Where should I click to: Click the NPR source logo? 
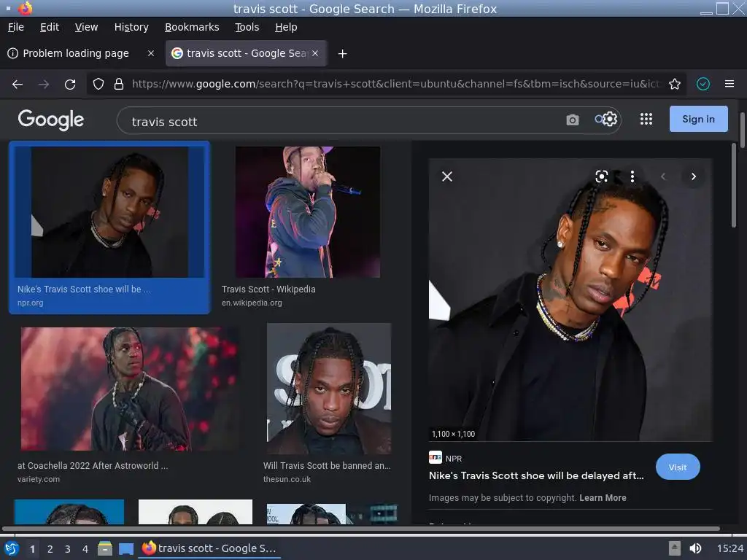tap(435, 458)
